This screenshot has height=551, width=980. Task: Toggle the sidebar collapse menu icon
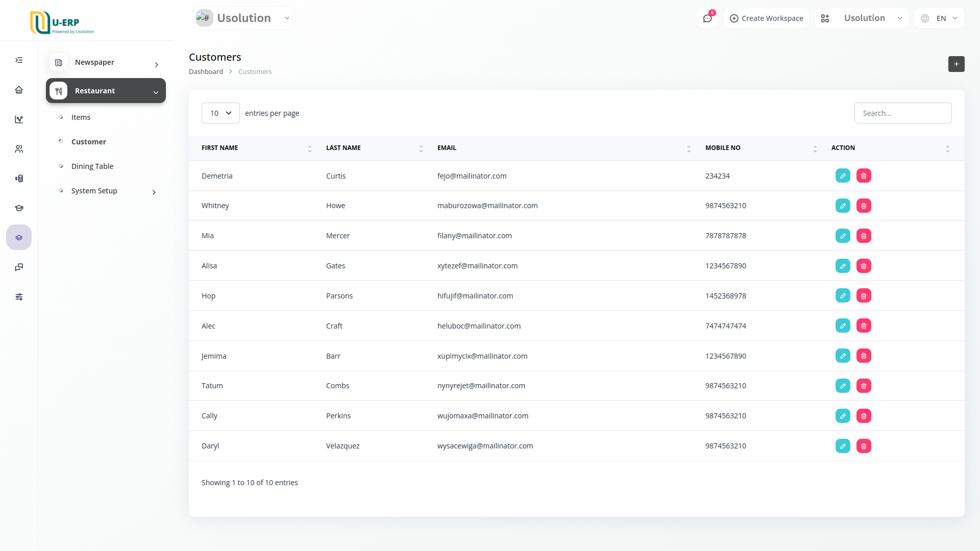click(x=19, y=60)
